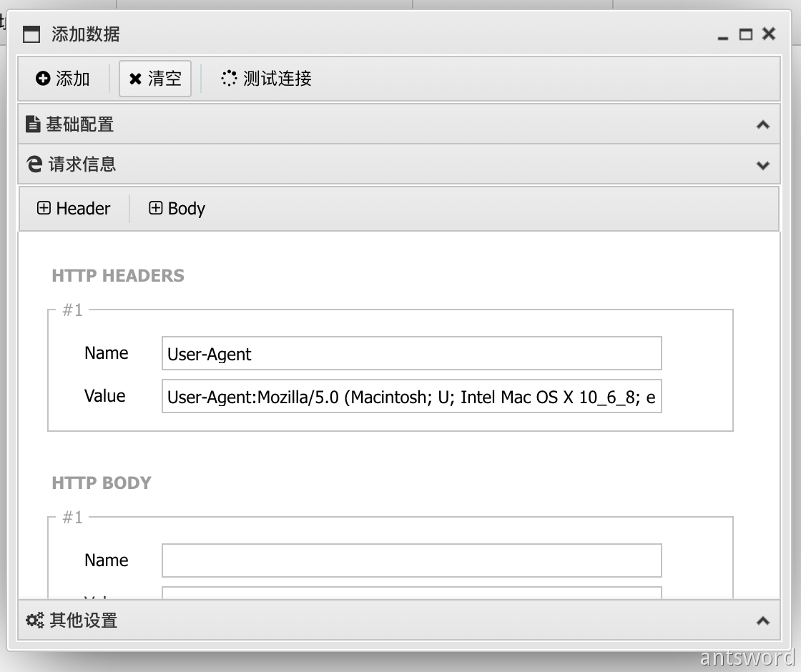Click the gears icon beside 其他设置
Viewport: 801px width, 672px height.
pos(35,621)
